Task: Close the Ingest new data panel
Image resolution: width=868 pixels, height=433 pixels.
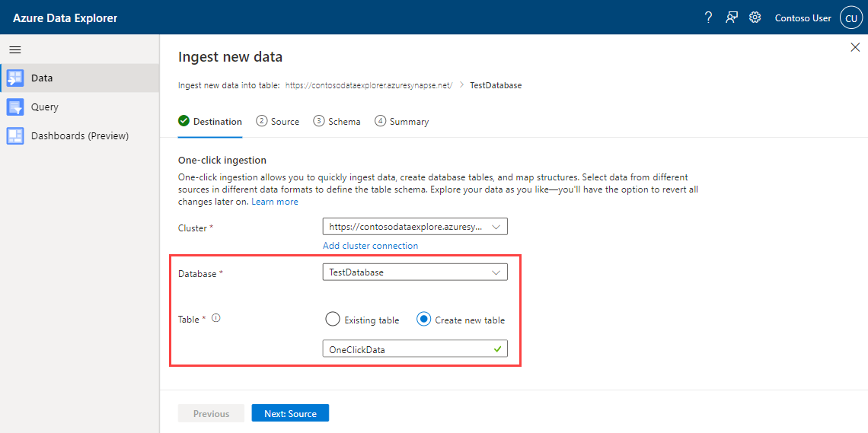Action: click(855, 47)
